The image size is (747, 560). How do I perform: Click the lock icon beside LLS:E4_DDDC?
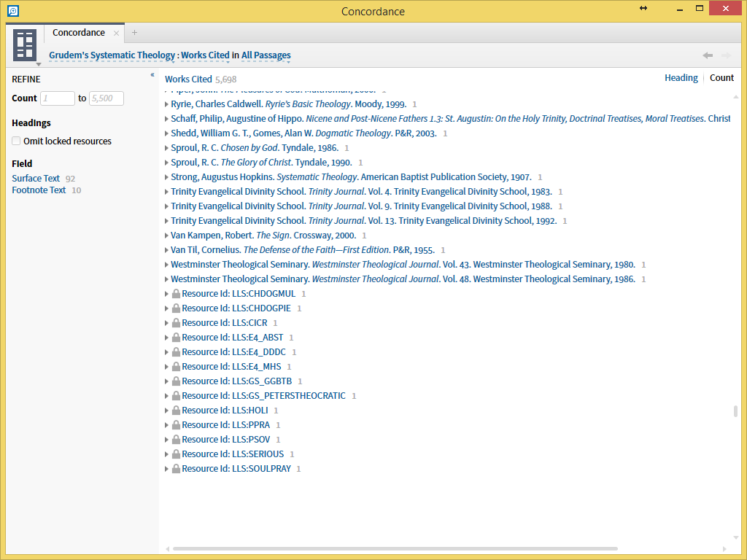[176, 352]
